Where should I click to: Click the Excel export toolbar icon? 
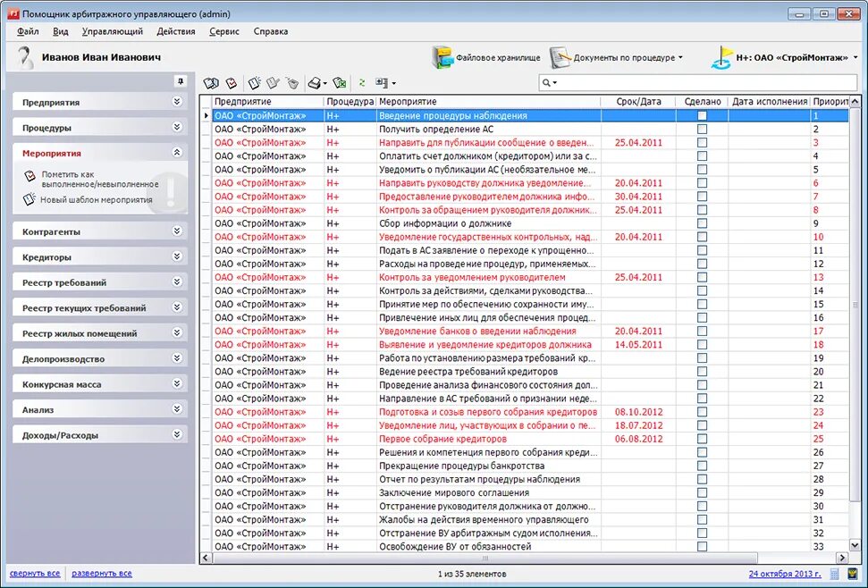click(340, 83)
